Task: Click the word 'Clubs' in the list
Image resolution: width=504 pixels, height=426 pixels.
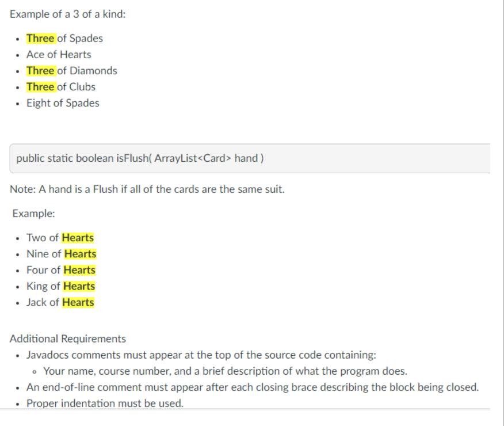Action: (82, 87)
